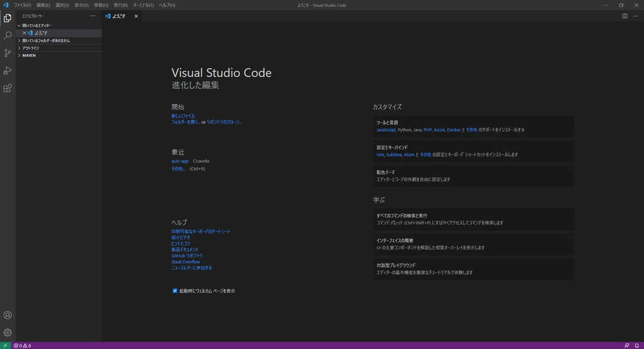This screenshot has width=644, height=349.
Task: Uncheck 起動時にウェルカム ページを表示 checkbox
Action: [x=175, y=290]
